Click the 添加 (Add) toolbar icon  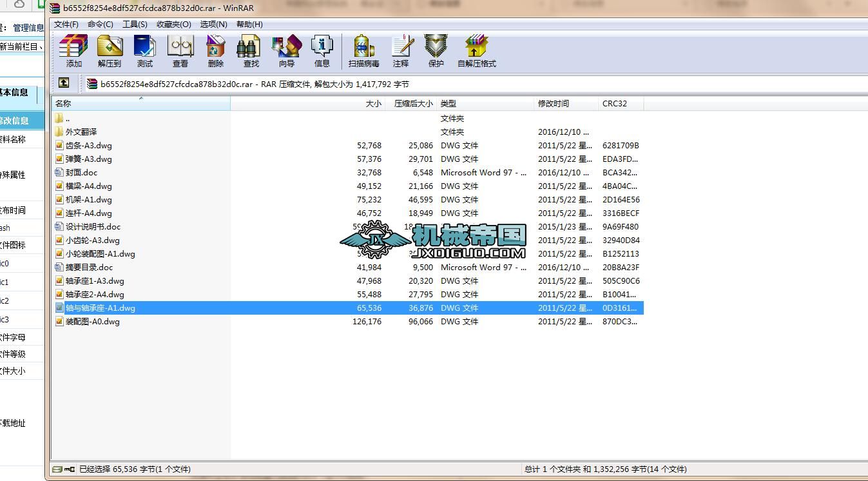click(x=73, y=46)
